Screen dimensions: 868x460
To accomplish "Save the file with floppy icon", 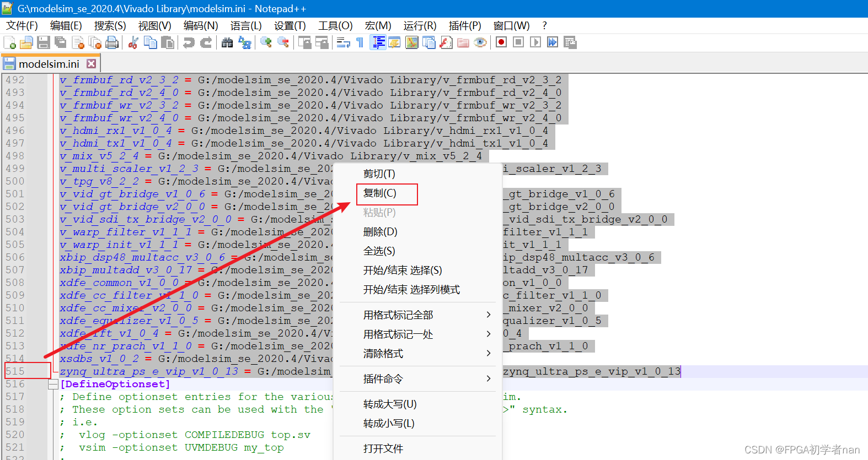I will (x=44, y=42).
